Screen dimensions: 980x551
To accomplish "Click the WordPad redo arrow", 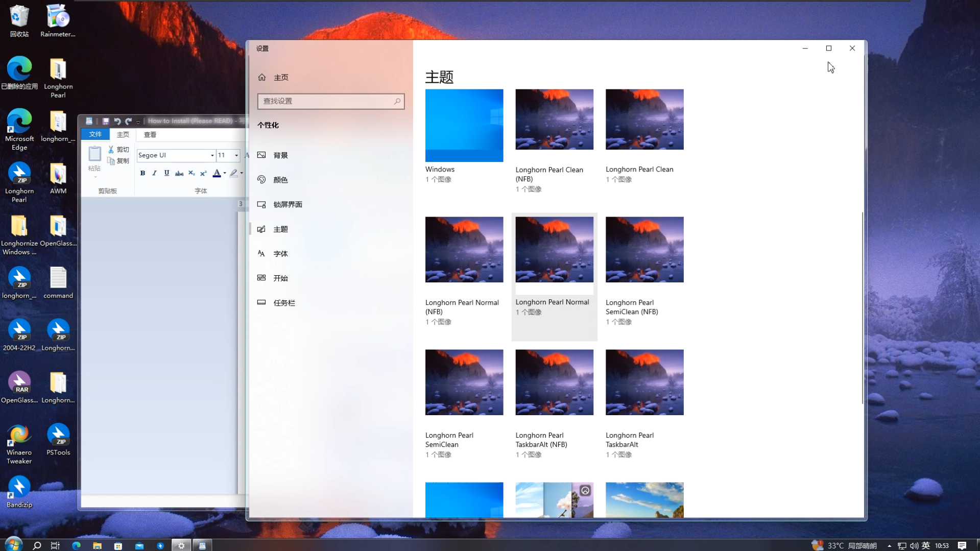I will click(129, 121).
